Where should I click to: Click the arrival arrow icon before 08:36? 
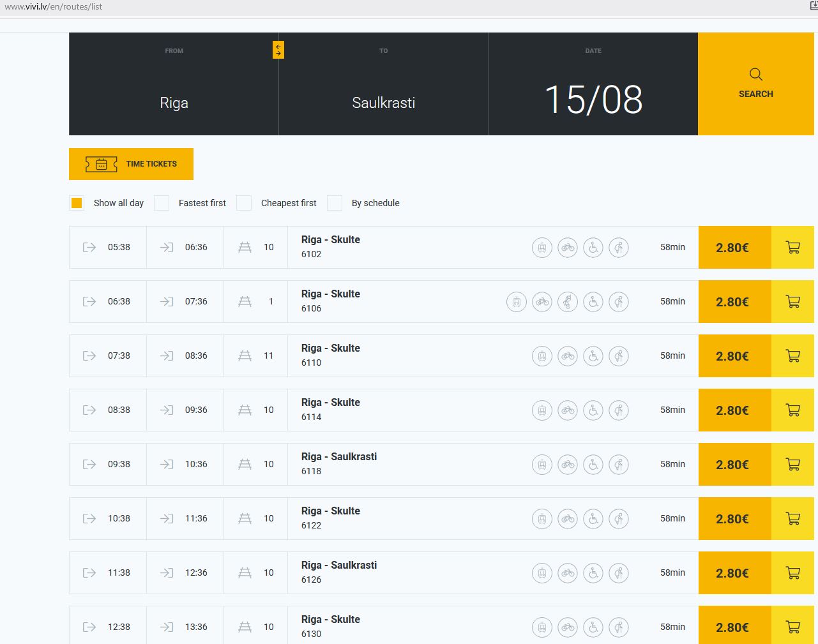pyautogui.click(x=167, y=356)
